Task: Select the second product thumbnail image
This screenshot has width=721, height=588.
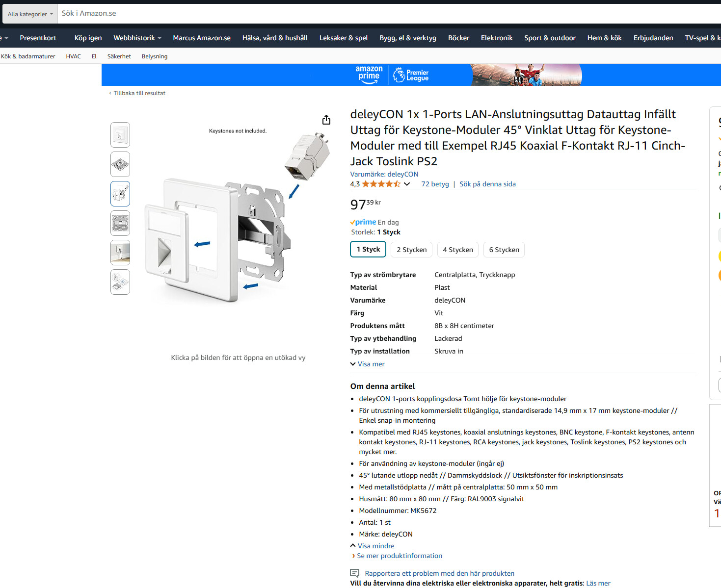Action: click(x=120, y=164)
